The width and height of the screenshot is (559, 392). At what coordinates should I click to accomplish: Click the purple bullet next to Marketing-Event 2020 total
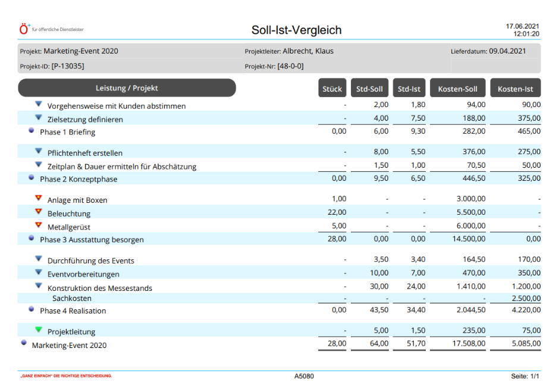pos(24,343)
